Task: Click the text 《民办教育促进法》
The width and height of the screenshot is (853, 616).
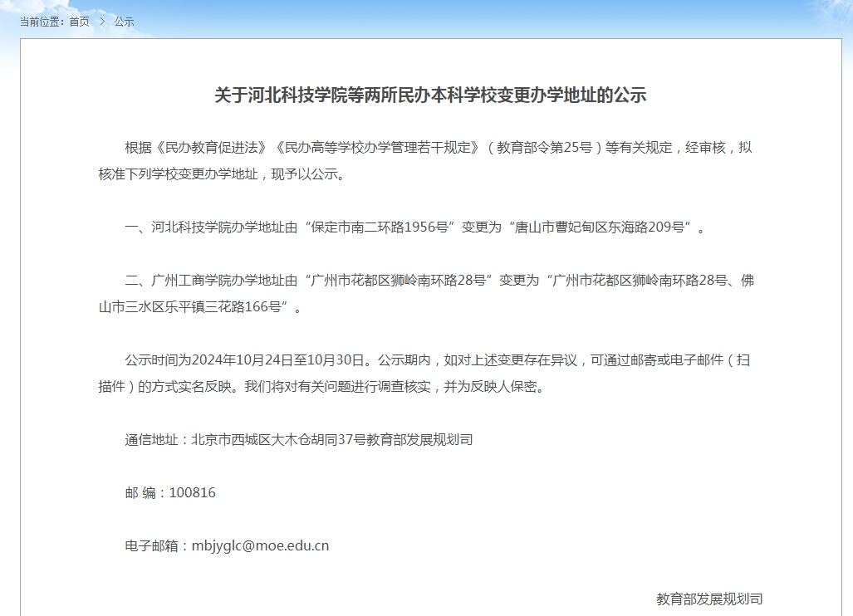Action: [212, 147]
